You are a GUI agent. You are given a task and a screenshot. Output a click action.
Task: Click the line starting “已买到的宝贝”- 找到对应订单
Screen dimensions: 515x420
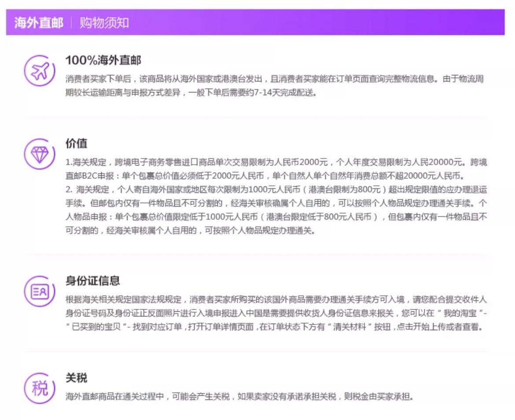(275, 327)
